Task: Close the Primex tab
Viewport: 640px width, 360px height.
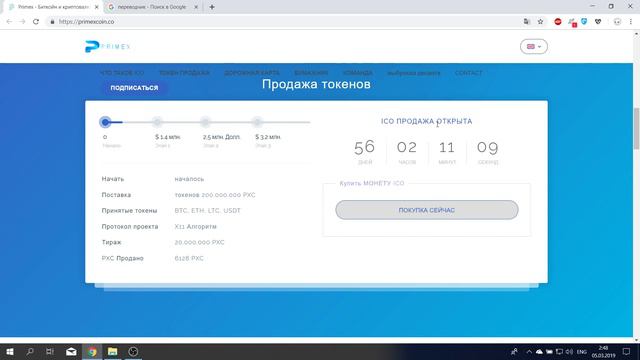Action: 97,7
